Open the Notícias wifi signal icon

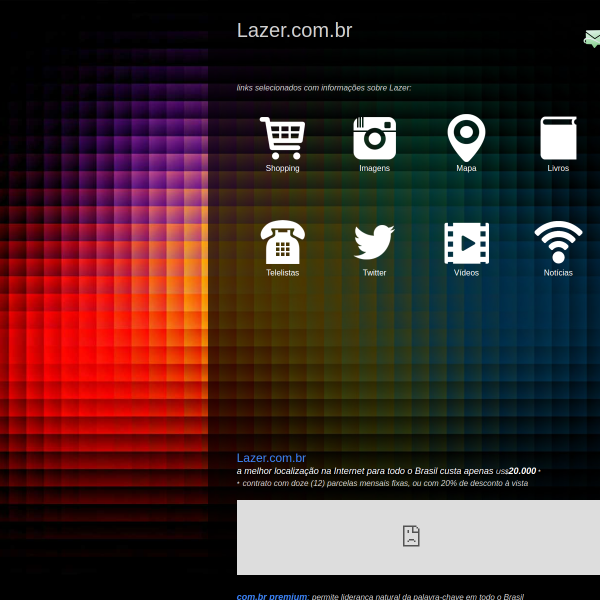[x=558, y=242]
